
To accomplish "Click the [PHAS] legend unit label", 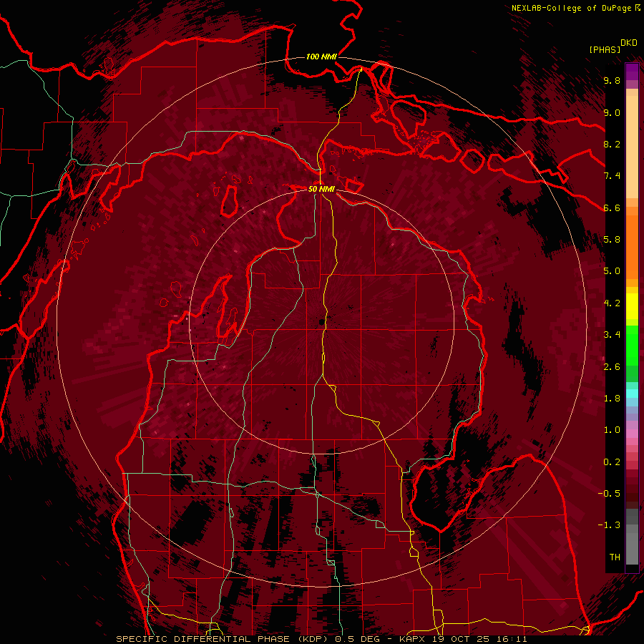I will point(605,49).
